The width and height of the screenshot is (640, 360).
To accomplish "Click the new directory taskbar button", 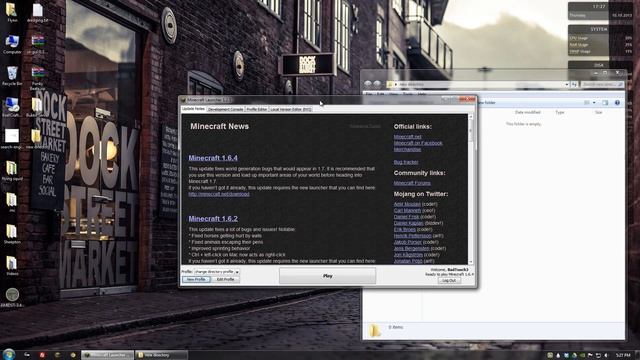I will tap(161, 355).
